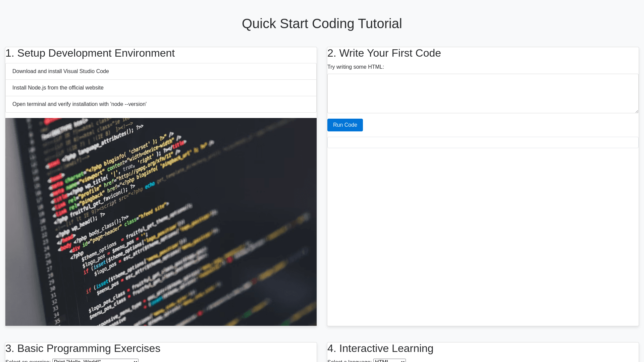Image resolution: width=644 pixels, height=362 pixels.
Task: Click empty area below output in card 2
Action: coord(482,235)
